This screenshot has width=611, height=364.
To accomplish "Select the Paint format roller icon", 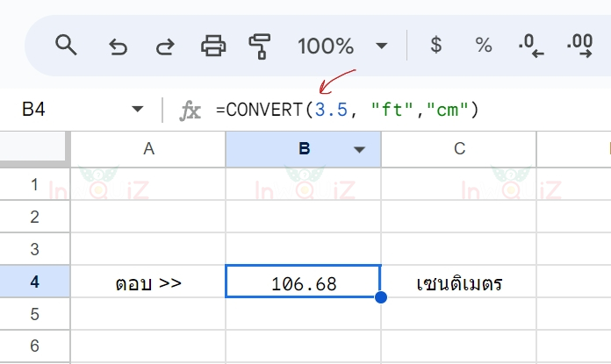I will (x=260, y=46).
